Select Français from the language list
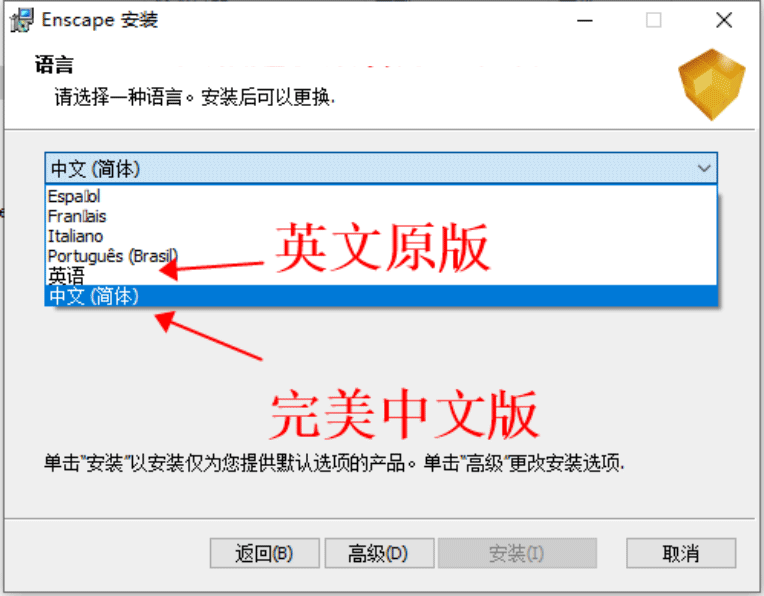Viewport: 764px width, 596px height. click(x=381, y=216)
